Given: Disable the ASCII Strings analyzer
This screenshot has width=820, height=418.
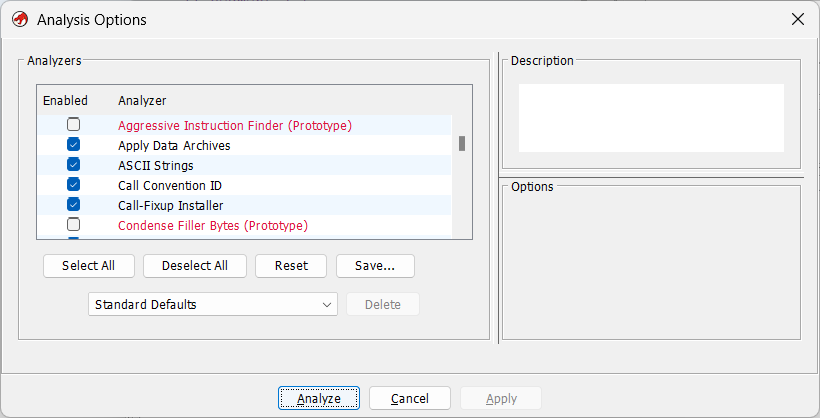Looking at the screenshot, I should pyautogui.click(x=73, y=165).
